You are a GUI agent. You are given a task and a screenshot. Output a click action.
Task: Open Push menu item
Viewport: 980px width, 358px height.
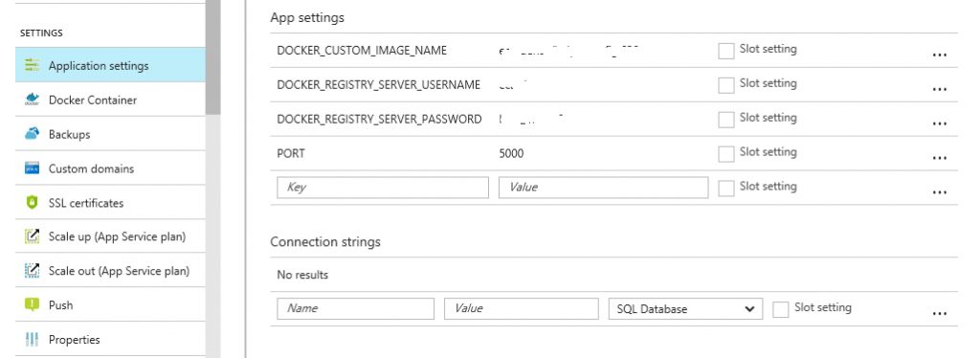(110, 305)
